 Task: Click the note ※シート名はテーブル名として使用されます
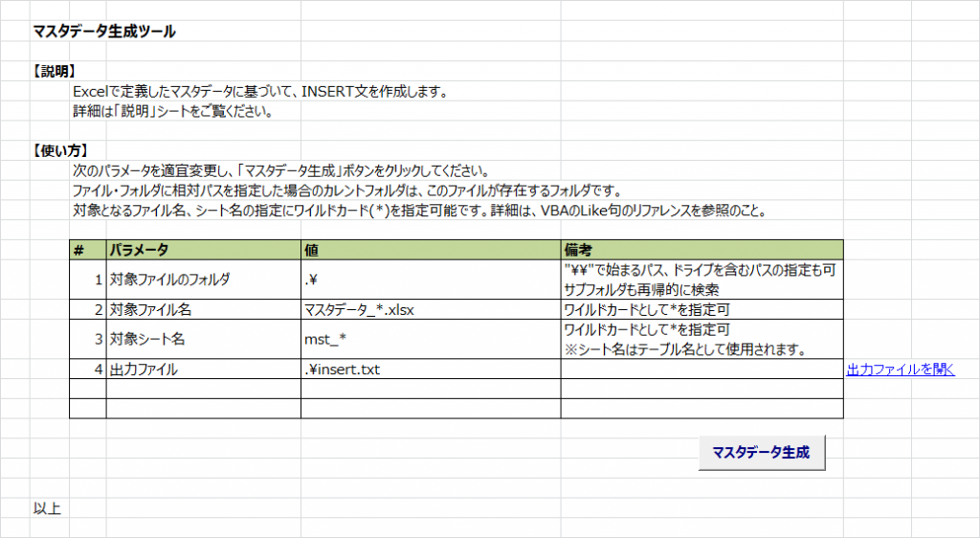pyautogui.click(x=685, y=350)
